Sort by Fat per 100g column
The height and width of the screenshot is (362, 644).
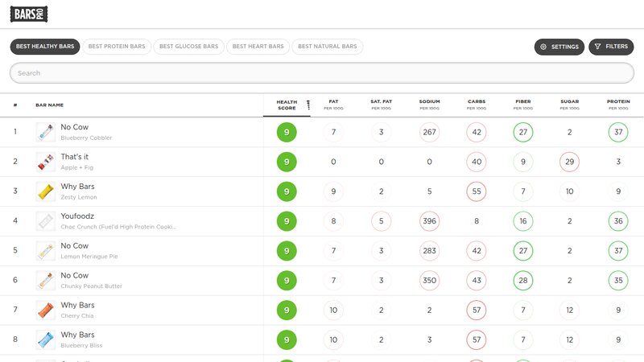(333, 105)
